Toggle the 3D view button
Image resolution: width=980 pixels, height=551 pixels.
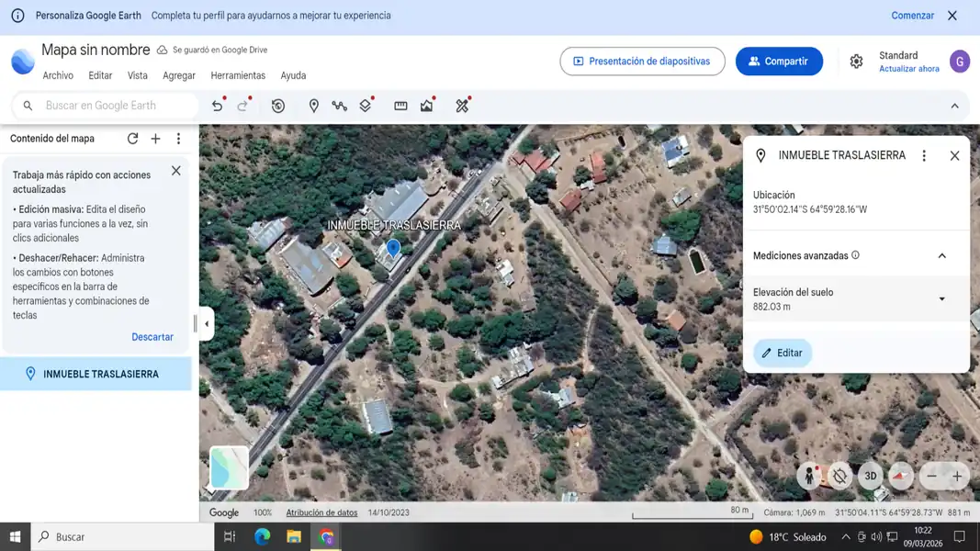(870, 476)
